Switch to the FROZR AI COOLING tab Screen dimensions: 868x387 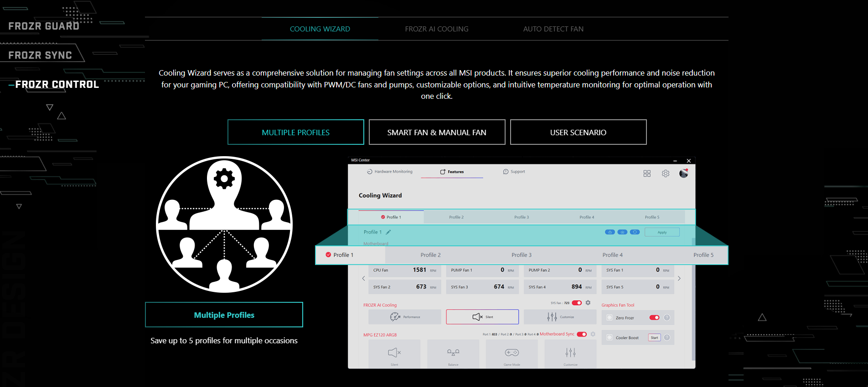tap(437, 29)
